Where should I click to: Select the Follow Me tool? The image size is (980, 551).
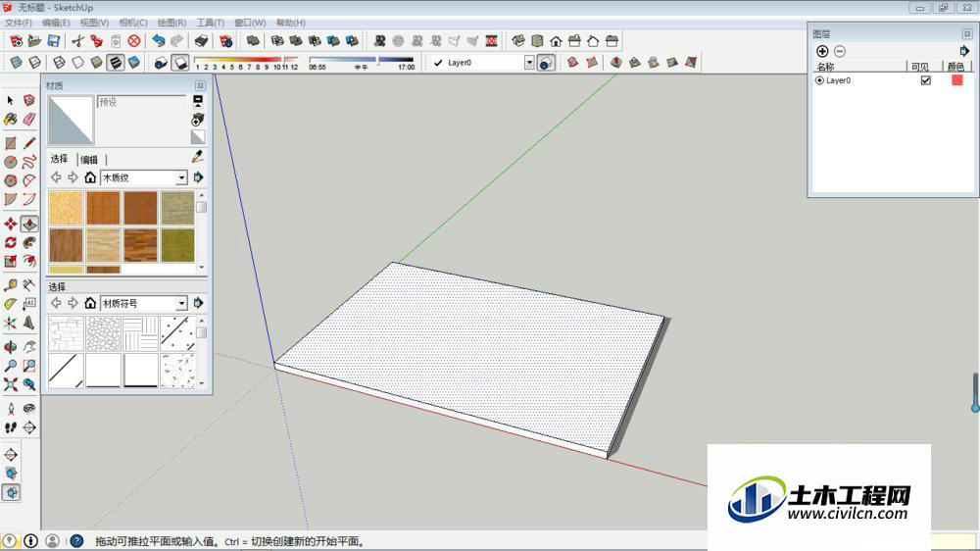[x=29, y=243]
